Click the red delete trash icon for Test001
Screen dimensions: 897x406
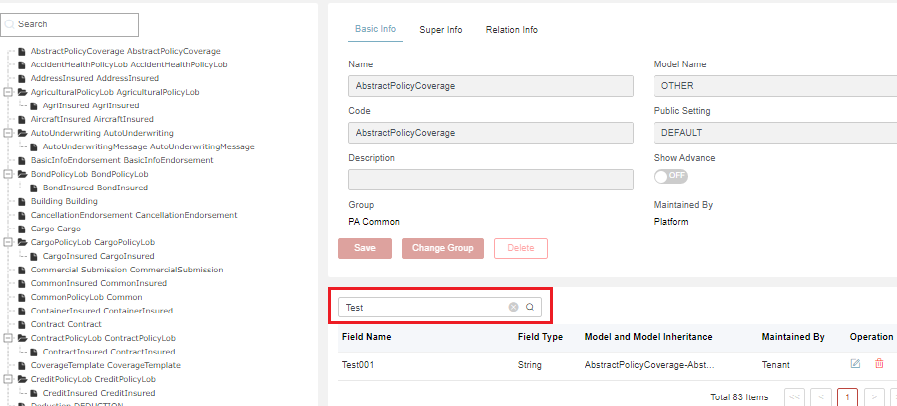879,364
